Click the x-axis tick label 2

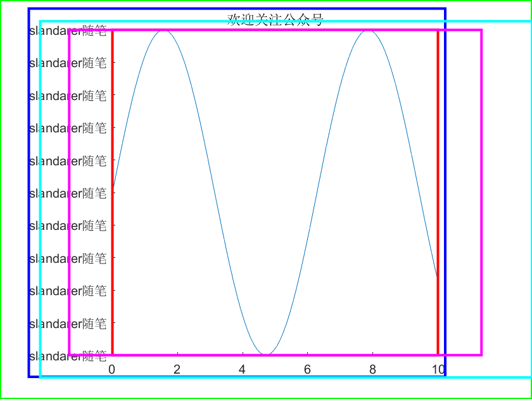[x=177, y=369]
